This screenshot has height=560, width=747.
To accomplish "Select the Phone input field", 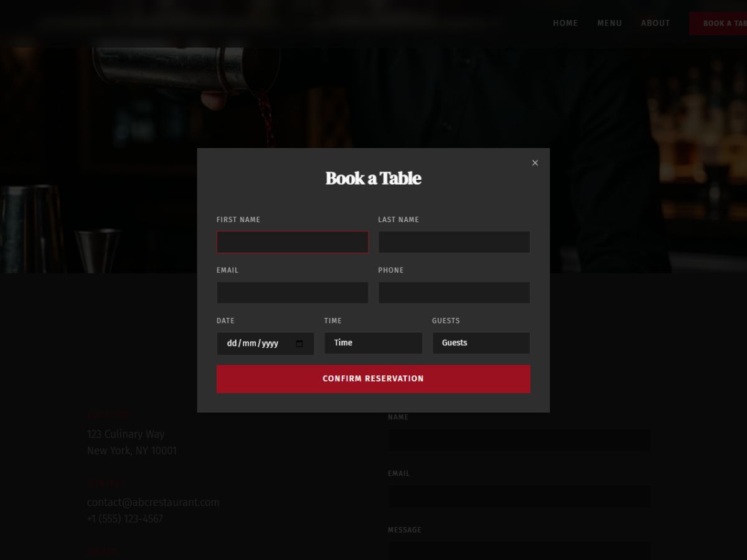I will click(454, 292).
